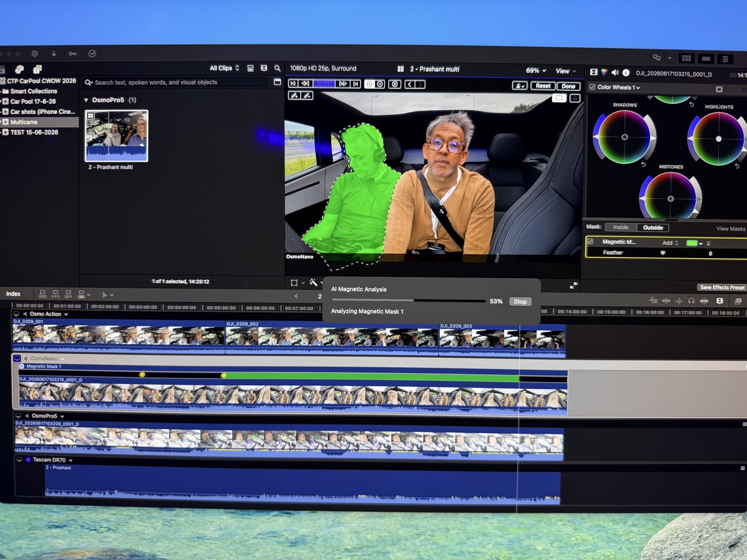This screenshot has height=560, width=747.
Task: Select the subtract-from-mask minus tool
Action: pyautogui.click(x=379, y=84)
